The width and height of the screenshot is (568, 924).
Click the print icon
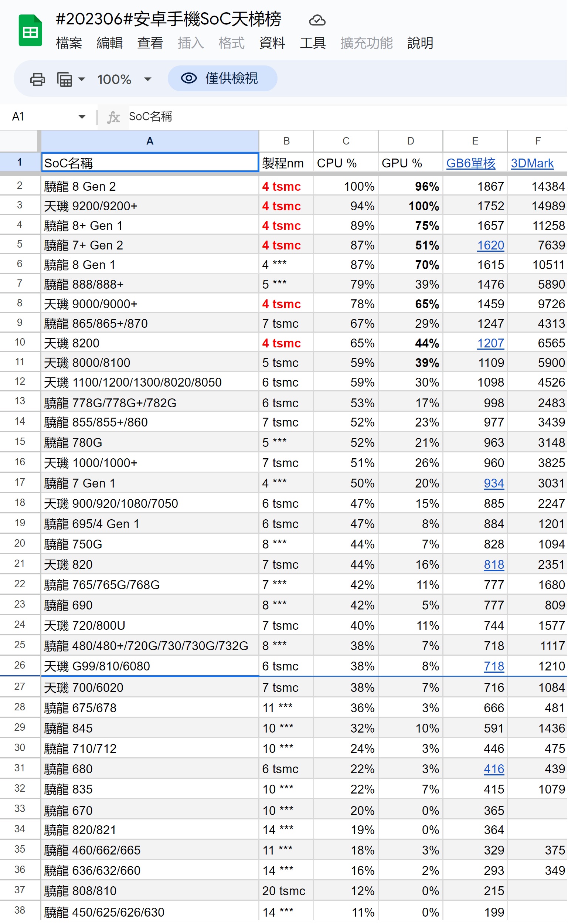[x=38, y=79]
